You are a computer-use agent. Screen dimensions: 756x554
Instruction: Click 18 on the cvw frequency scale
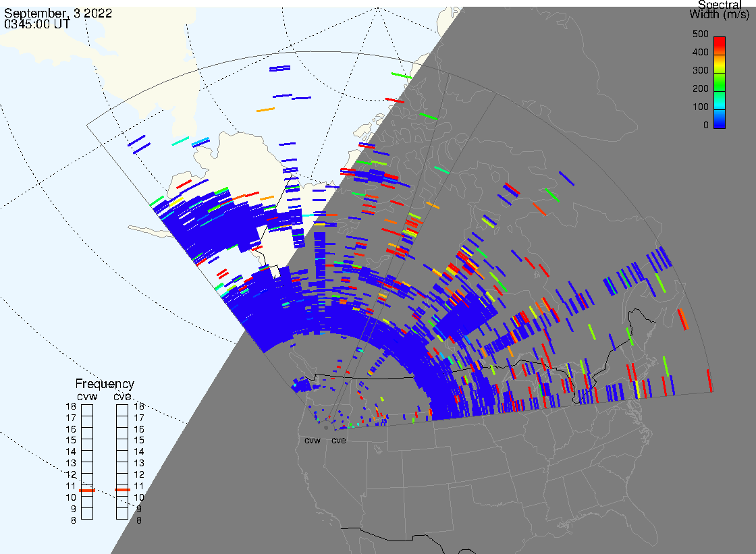(x=71, y=406)
